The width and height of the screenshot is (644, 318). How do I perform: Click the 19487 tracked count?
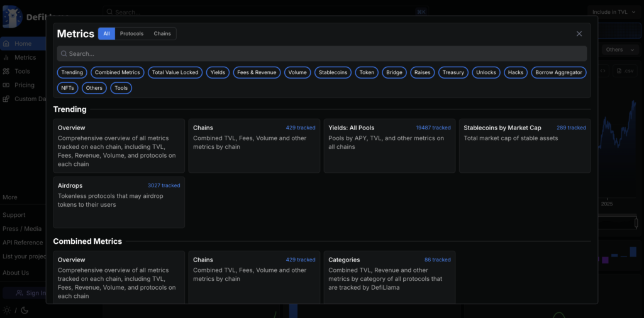433,128
